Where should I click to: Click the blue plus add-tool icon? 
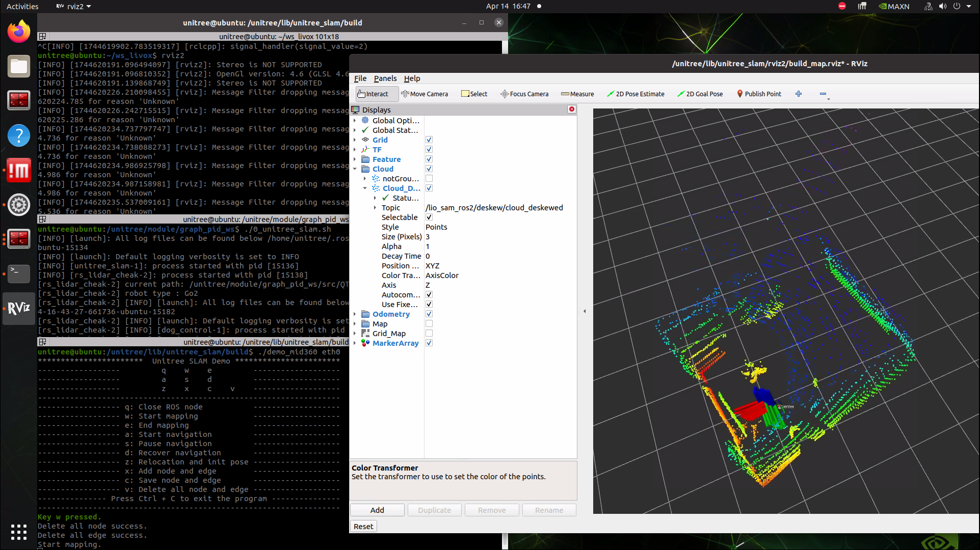[x=799, y=94]
